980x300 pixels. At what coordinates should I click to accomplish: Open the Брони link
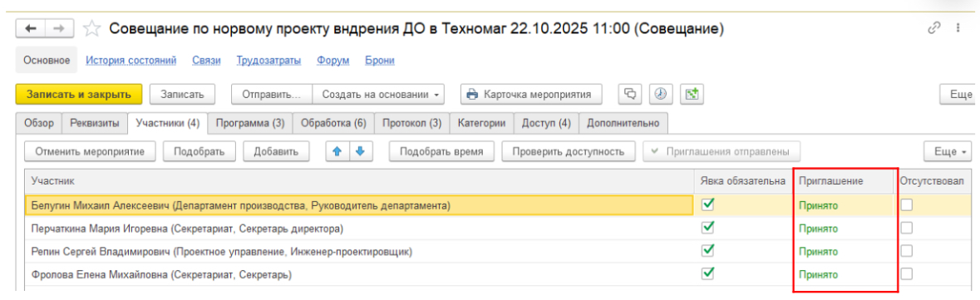tap(379, 61)
